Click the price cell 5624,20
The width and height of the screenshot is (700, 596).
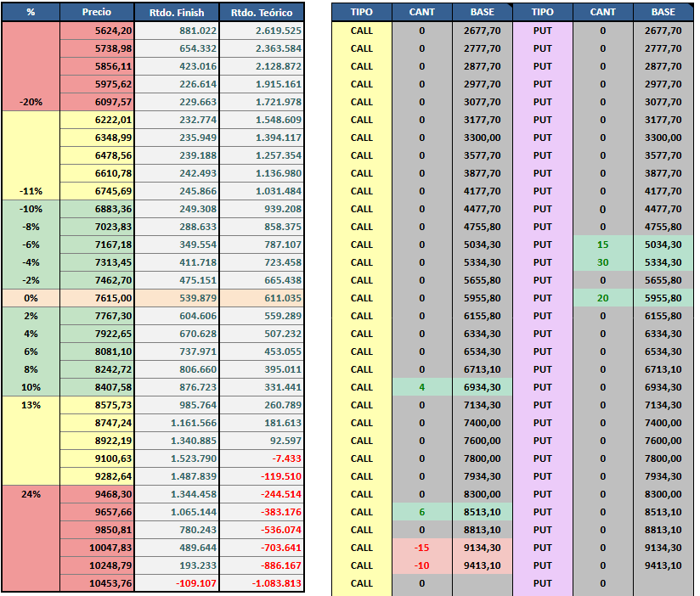point(97,31)
